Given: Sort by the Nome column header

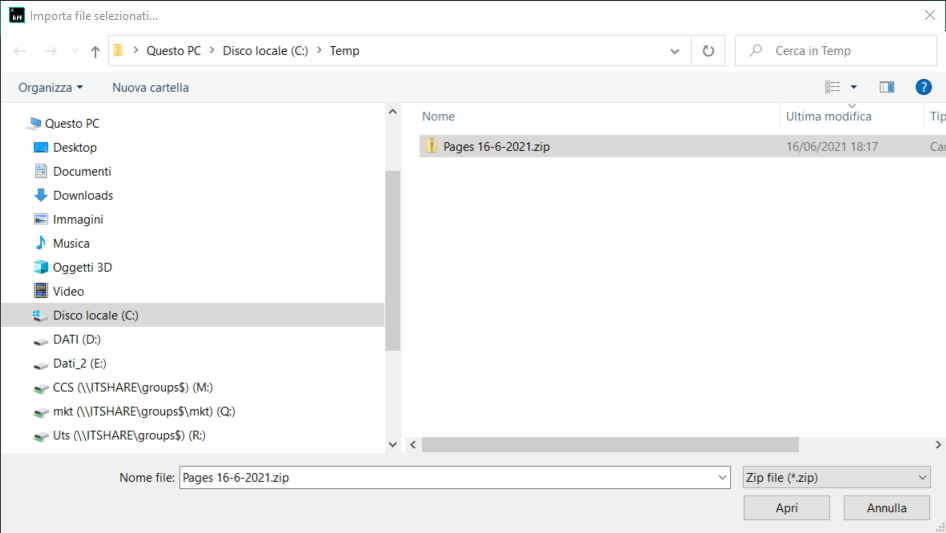Looking at the screenshot, I should (x=438, y=116).
